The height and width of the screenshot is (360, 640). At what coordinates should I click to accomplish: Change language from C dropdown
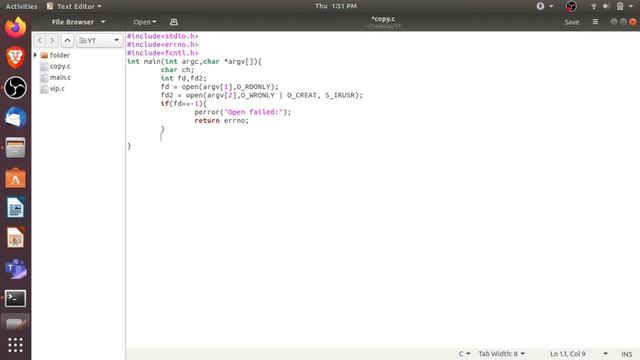(464, 354)
